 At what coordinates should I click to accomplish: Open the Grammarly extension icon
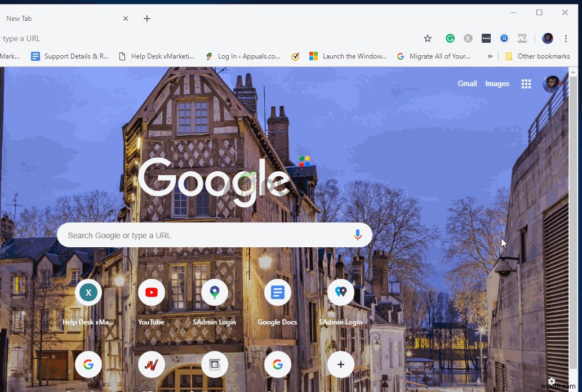point(450,38)
